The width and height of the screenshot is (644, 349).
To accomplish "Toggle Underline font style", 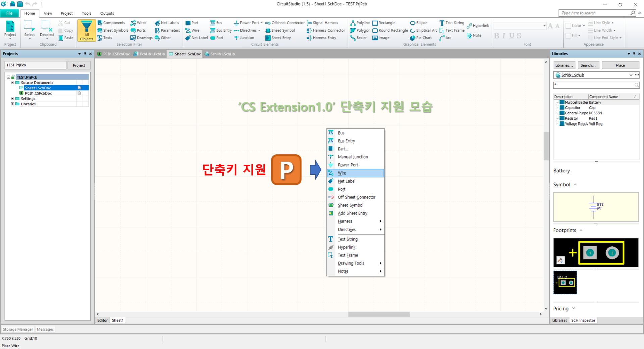I will point(512,36).
